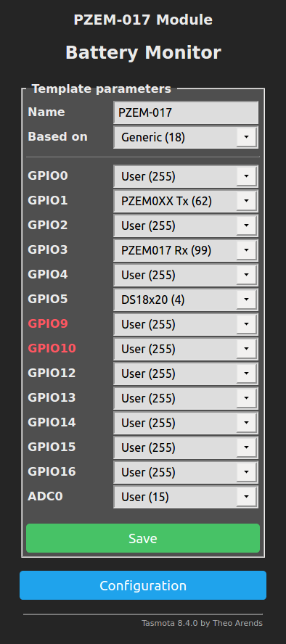Go back to Configuration menu
Viewport: 286px width, 644px height.
tap(143, 585)
